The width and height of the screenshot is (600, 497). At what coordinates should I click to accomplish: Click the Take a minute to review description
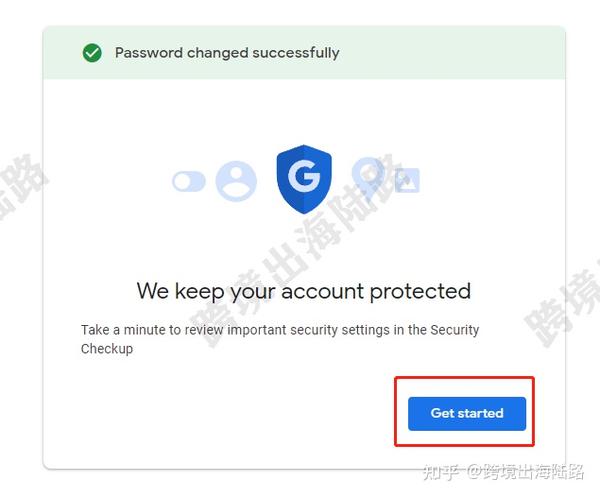pos(280,339)
